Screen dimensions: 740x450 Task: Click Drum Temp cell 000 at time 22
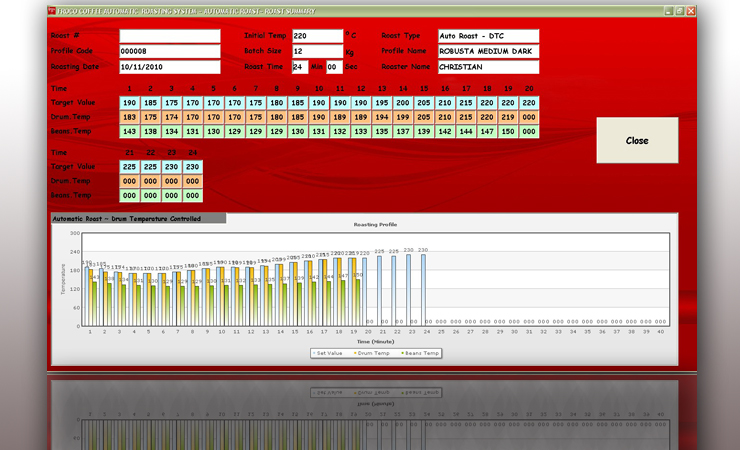(x=151, y=181)
